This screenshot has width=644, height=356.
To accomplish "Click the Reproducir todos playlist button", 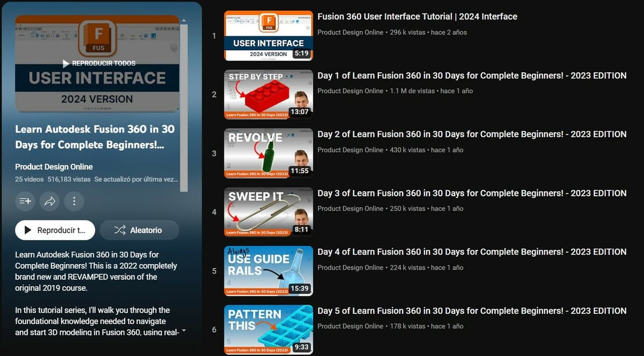I will [55, 230].
